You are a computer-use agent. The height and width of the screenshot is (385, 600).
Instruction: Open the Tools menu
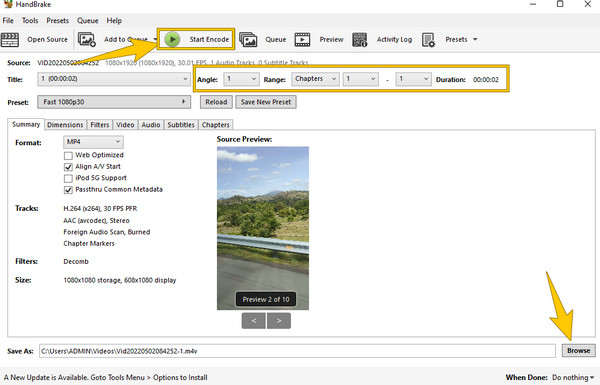[30, 20]
